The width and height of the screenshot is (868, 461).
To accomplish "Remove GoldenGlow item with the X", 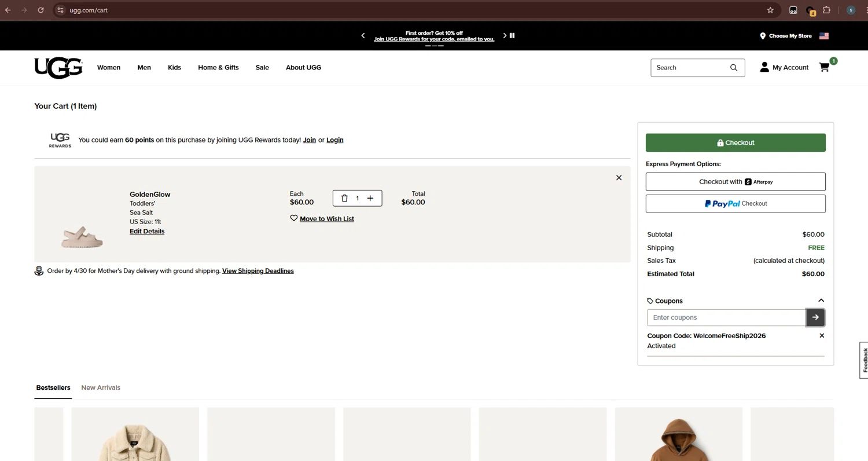I will [x=619, y=178].
